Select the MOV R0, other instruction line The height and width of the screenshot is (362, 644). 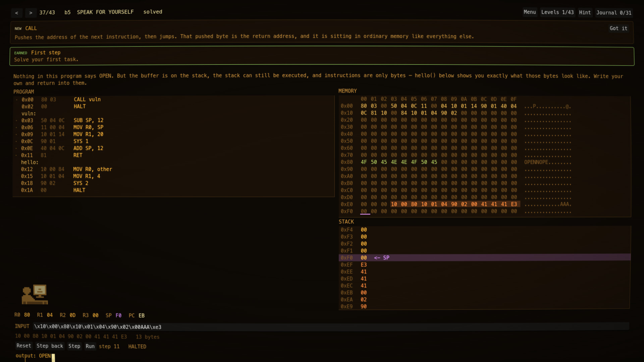pos(173,169)
